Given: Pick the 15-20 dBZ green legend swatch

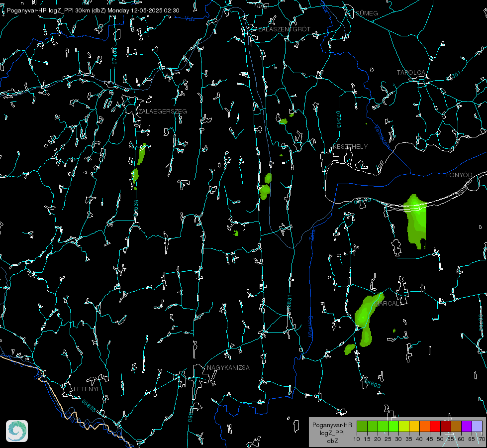Looking at the screenshot, I should click(x=373, y=426).
